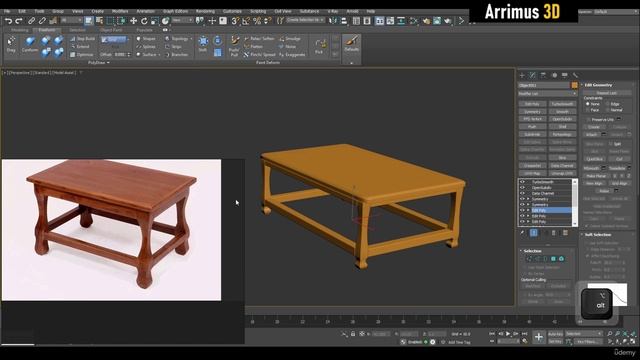Click the Make Planar button
The height and width of the screenshot is (360, 640).
click(596, 176)
